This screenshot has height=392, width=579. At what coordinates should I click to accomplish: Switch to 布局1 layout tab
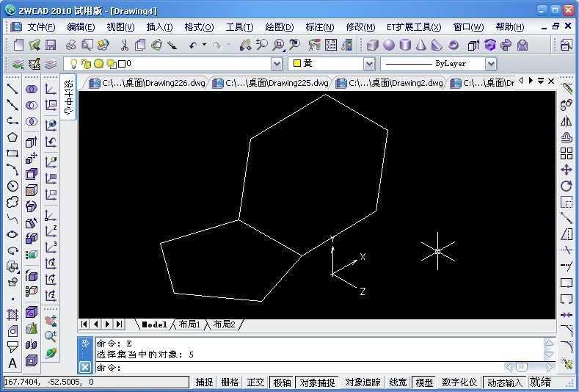click(189, 324)
